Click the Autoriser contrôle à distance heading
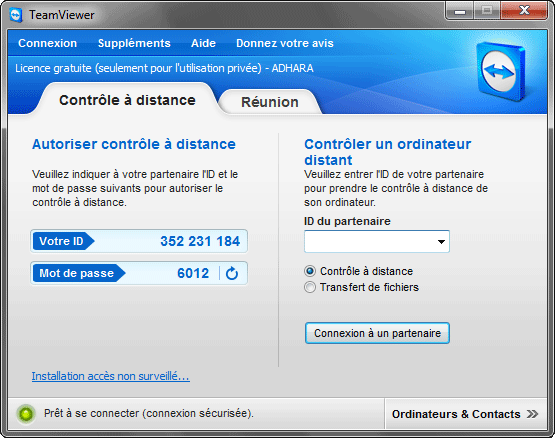 (134, 144)
